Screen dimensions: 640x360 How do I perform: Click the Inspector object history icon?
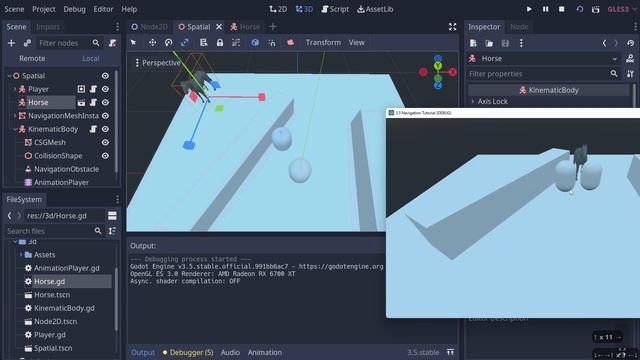[630, 43]
